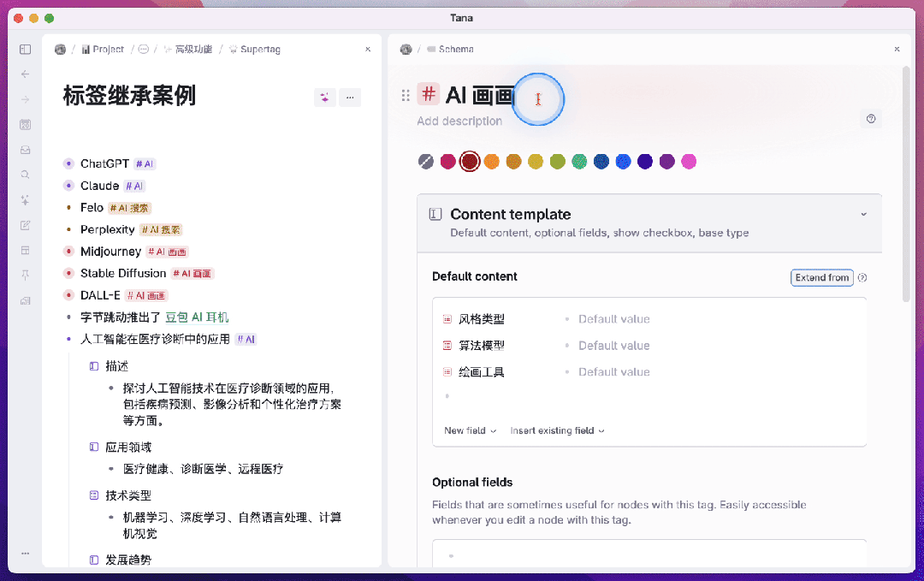Click the Add description field
The height and width of the screenshot is (581, 924).
[459, 122]
